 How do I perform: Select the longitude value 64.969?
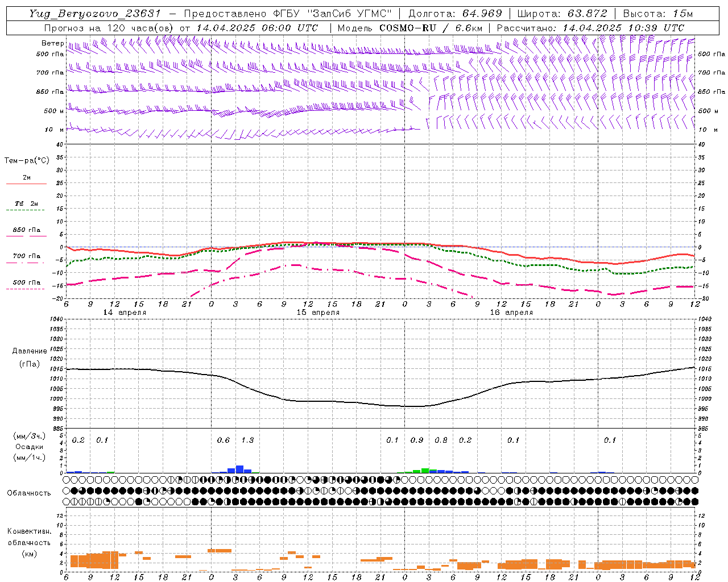(482, 14)
